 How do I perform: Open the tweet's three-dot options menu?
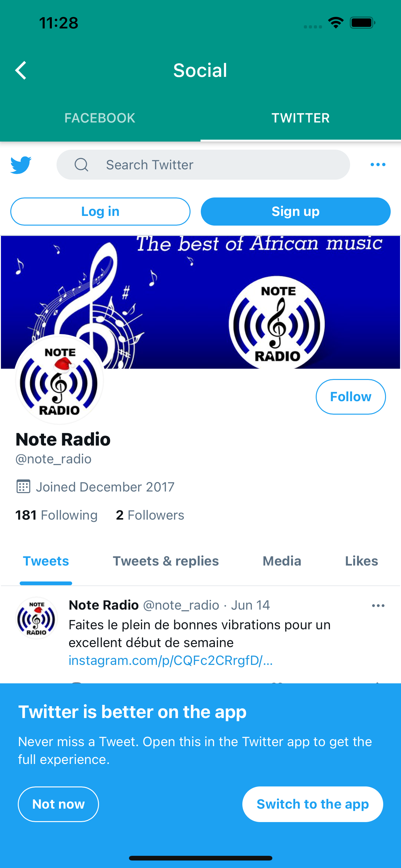click(378, 606)
